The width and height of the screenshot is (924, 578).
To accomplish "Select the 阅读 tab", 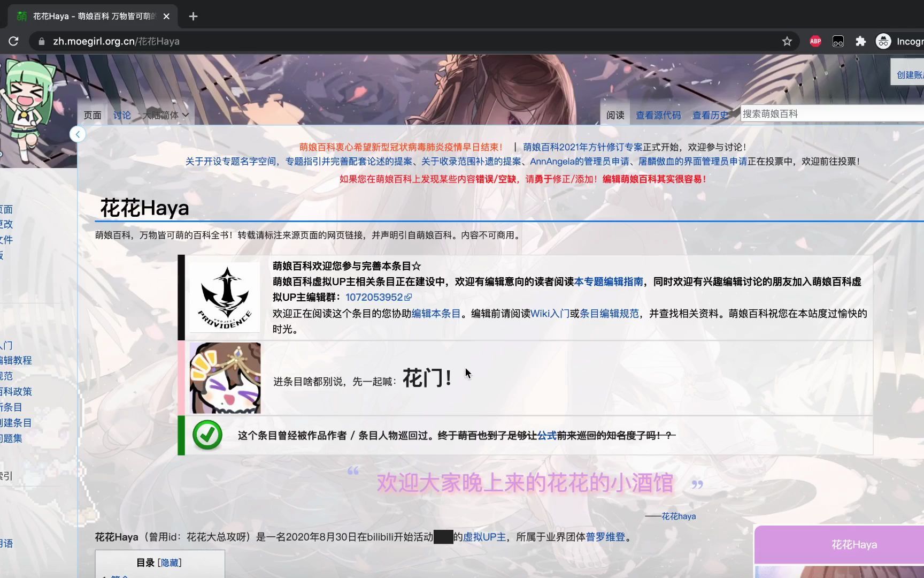I will click(615, 115).
